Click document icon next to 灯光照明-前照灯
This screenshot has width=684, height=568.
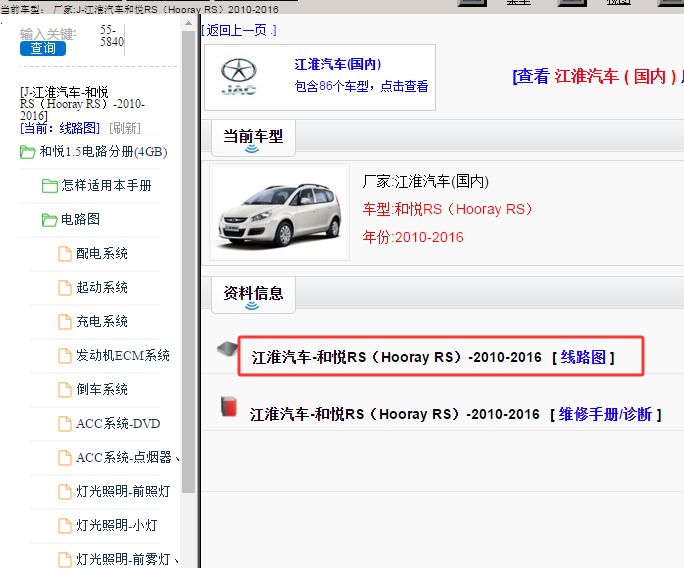pos(65,492)
